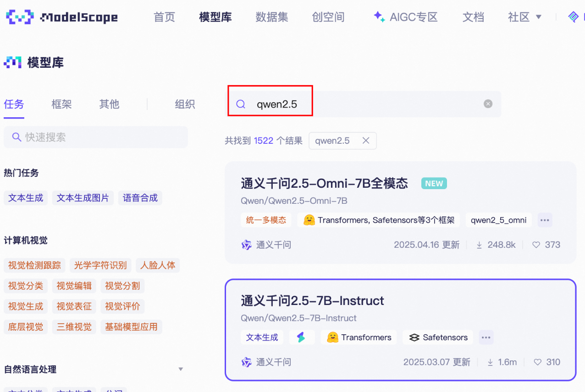This screenshot has width=585, height=392.
Task: Show more tags on the 7B-Instruct card
Action: (x=486, y=338)
